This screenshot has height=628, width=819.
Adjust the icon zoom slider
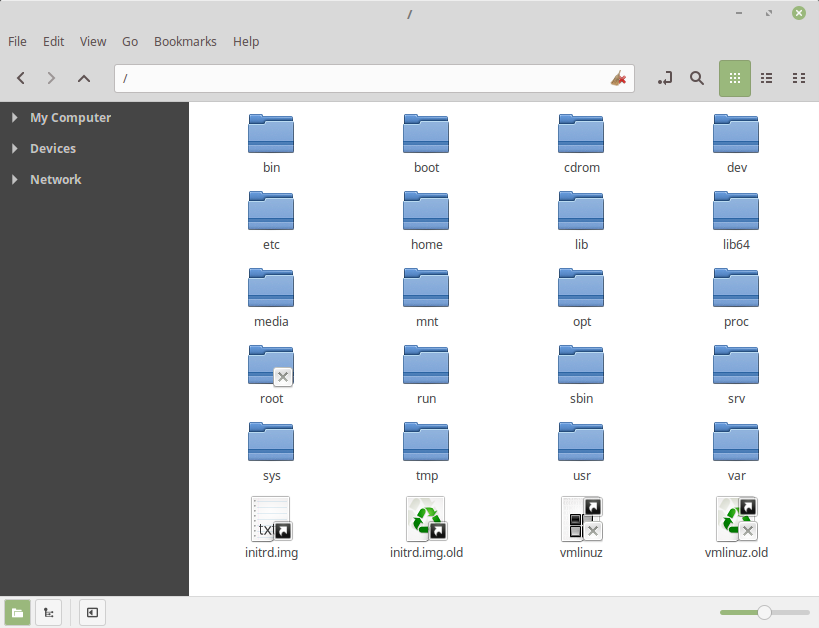click(x=764, y=611)
